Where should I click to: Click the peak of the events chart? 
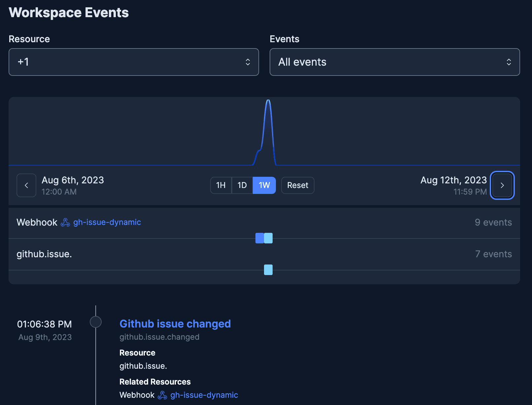[268, 101]
